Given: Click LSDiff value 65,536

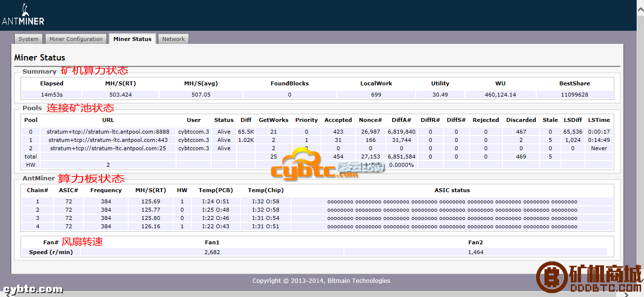Looking at the screenshot, I should pyautogui.click(x=573, y=132).
